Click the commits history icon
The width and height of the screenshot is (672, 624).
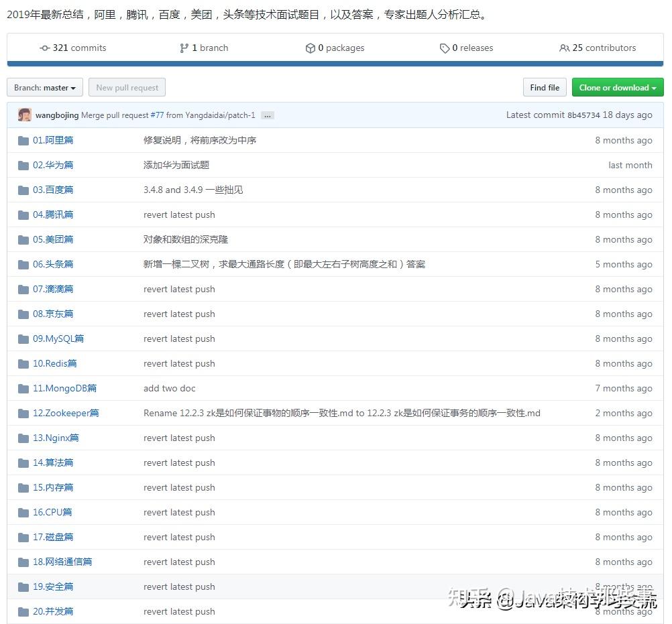click(x=44, y=48)
